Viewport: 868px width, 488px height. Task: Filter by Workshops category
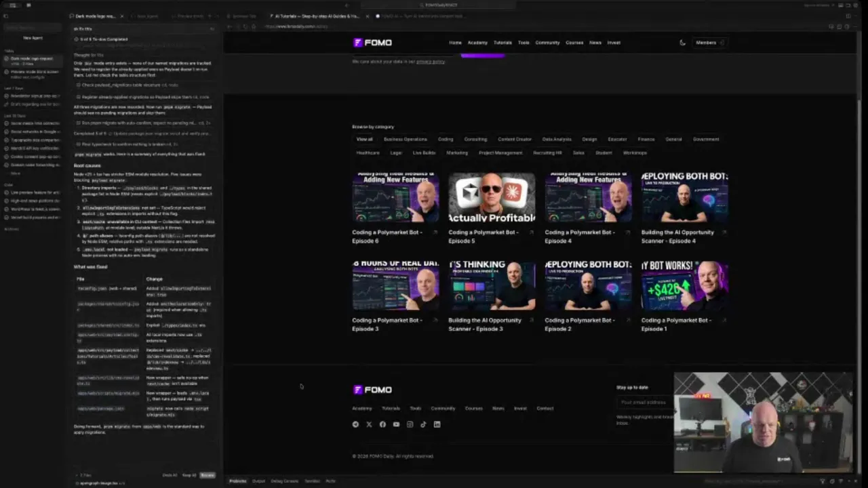click(635, 152)
